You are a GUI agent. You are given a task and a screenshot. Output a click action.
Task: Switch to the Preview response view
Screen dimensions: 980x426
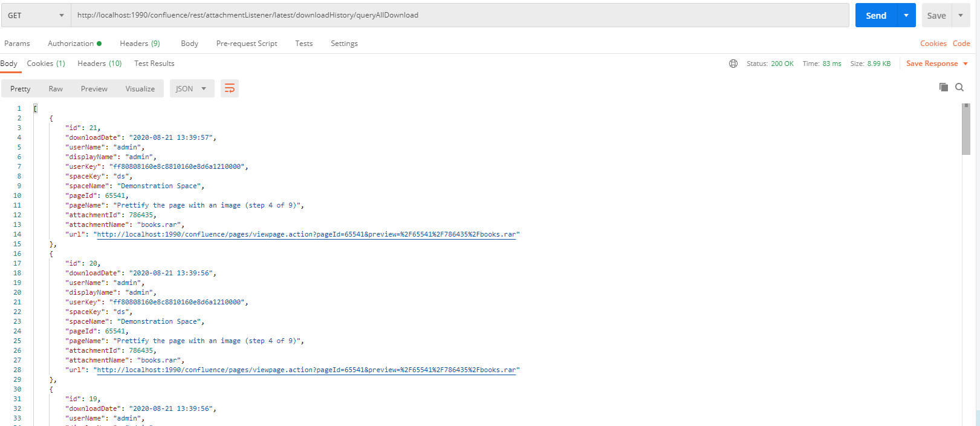(x=94, y=89)
